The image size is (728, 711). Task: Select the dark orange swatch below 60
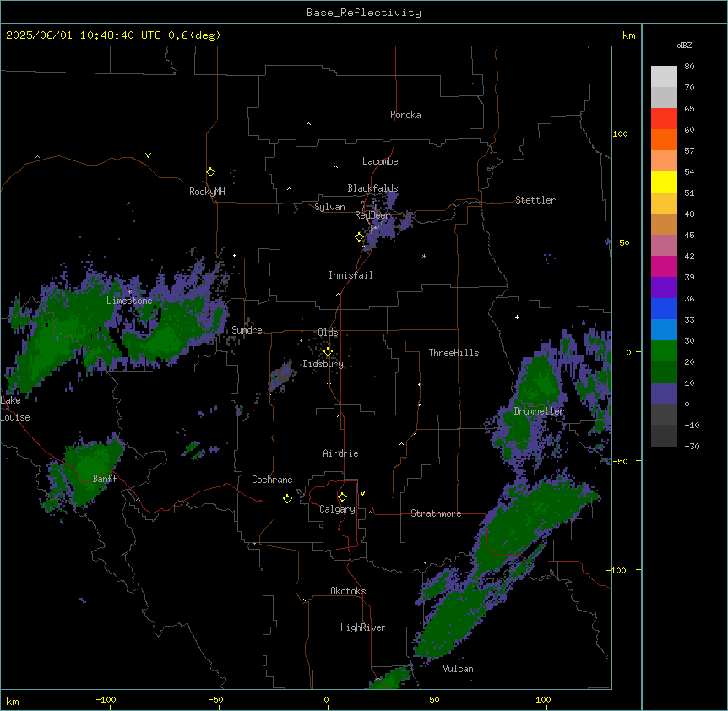coord(664,139)
